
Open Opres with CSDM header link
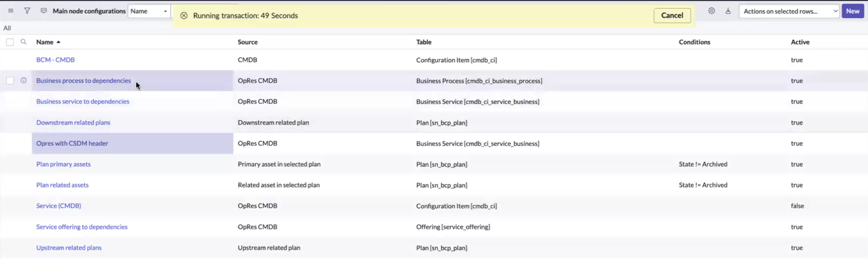point(72,143)
